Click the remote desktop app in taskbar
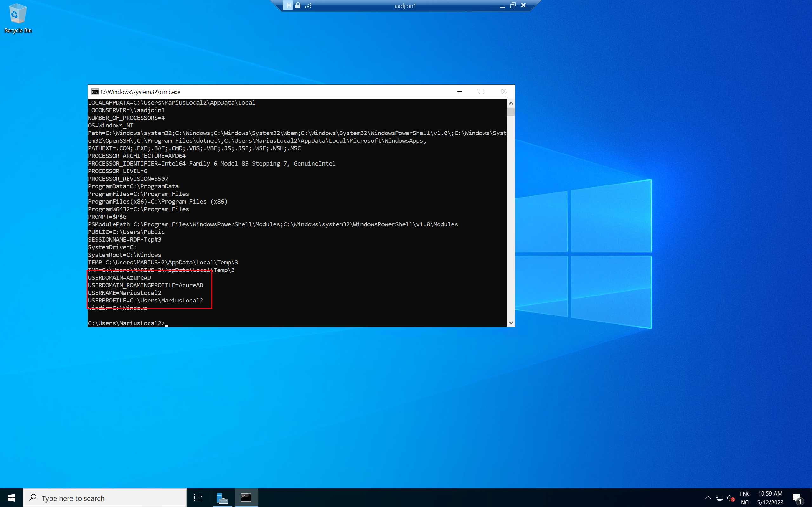This screenshot has height=507, width=812. pyautogui.click(x=222, y=498)
